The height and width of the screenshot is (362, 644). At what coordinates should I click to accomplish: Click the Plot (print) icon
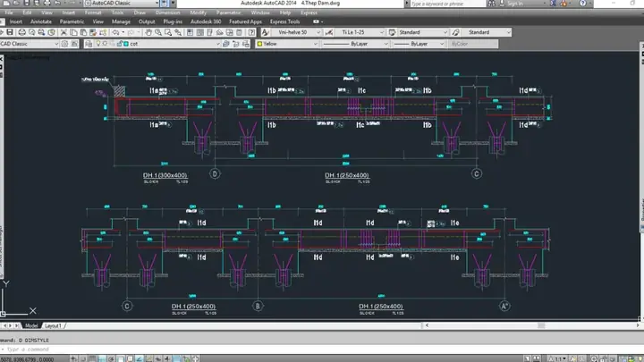point(21,32)
